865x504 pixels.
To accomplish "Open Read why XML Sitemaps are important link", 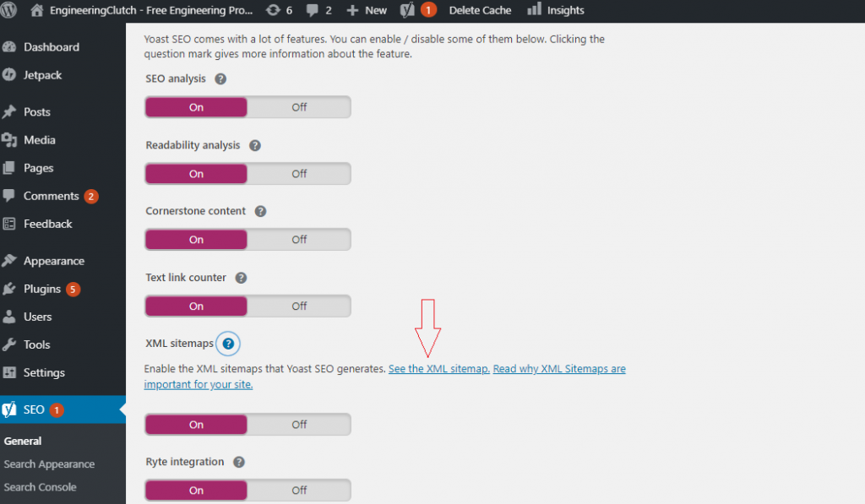I will click(384, 377).
